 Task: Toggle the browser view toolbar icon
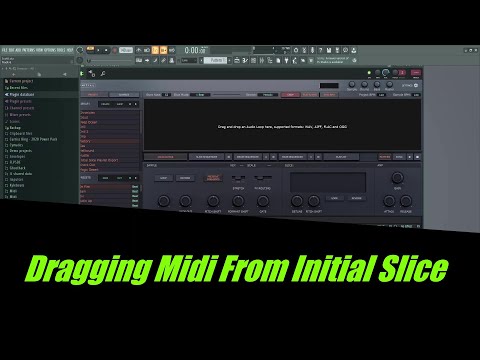270,60
